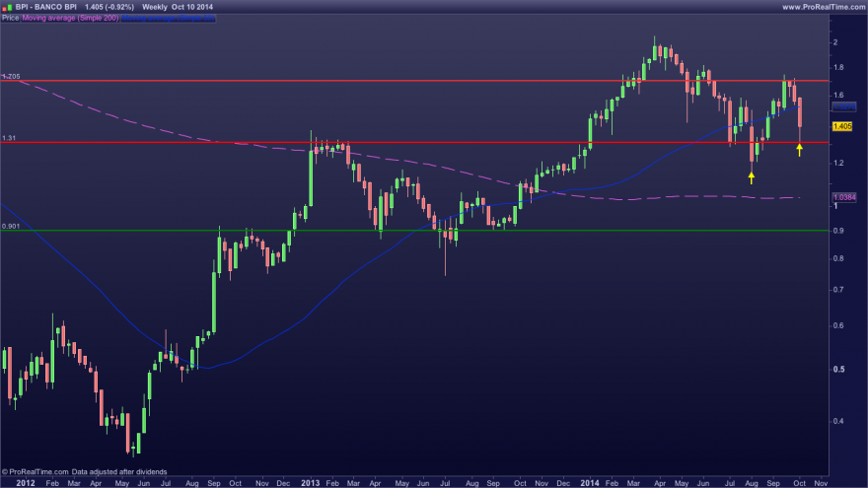
Task: Click the purple 1.0384 moving average value tag
Action: point(844,197)
